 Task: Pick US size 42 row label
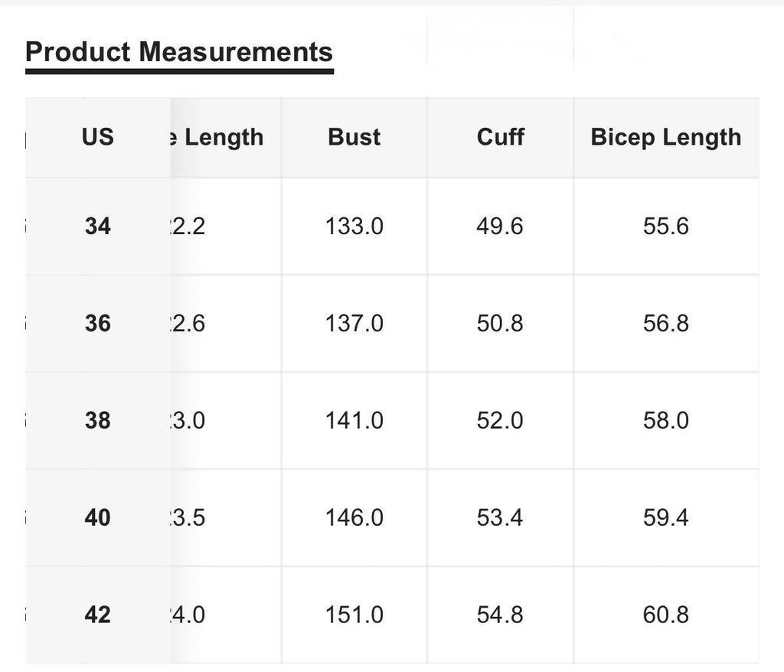coord(97,615)
